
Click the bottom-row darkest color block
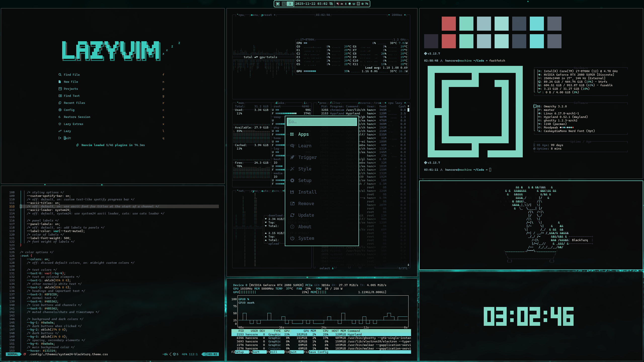pos(431,41)
